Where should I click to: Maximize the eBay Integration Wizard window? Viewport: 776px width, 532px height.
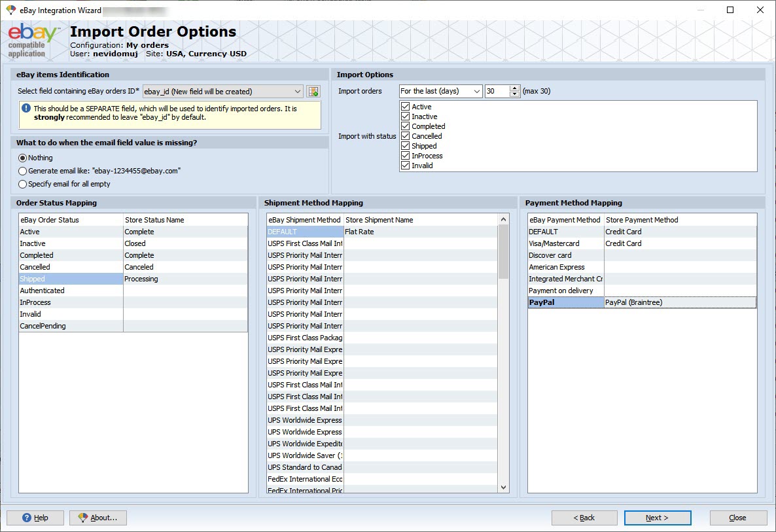tap(730, 10)
